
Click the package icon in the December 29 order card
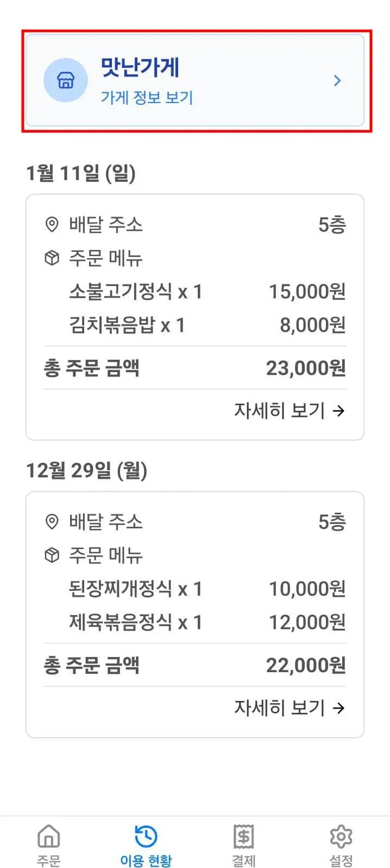(52, 555)
